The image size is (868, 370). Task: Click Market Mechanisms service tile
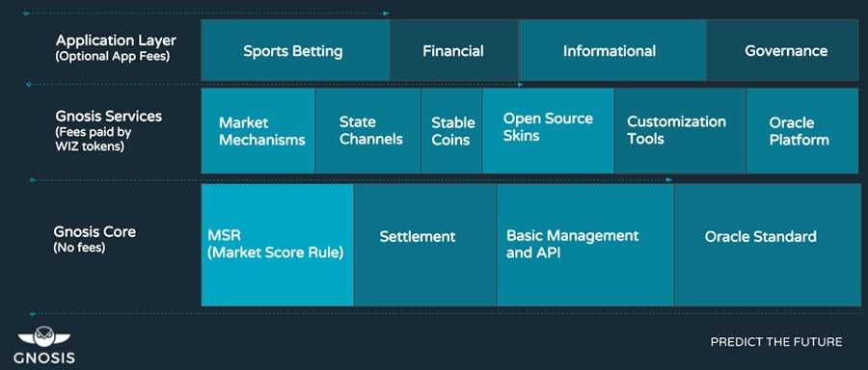click(258, 131)
